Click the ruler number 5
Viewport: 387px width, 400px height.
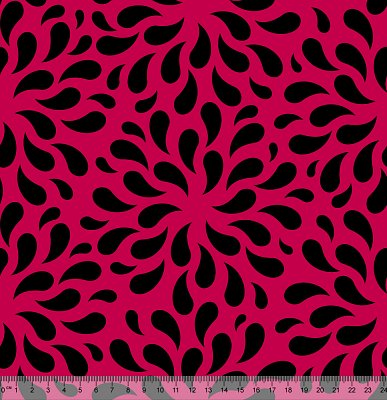click(80, 390)
